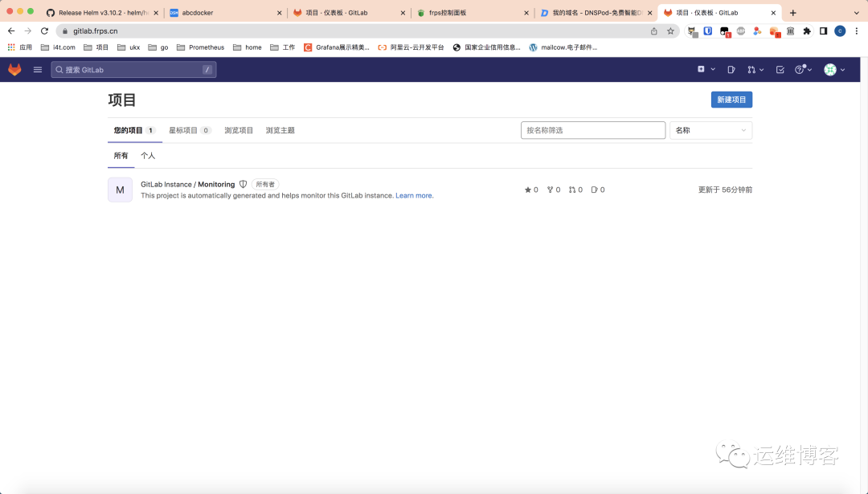Viewport: 868px width, 494px height.
Task: Toggle the browser side panel icon
Action: point(824,31)
